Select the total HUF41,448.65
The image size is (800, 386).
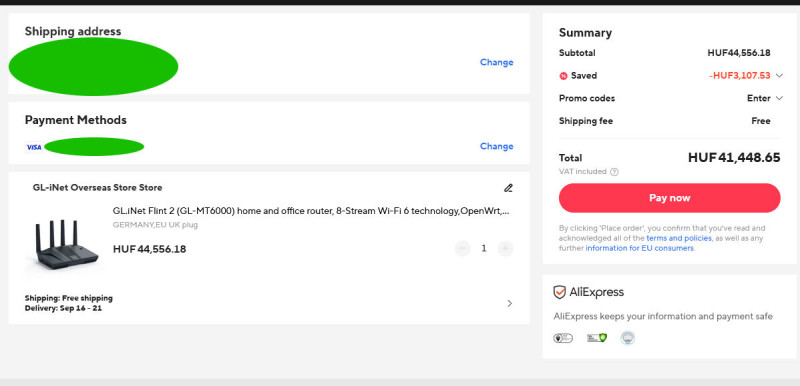(x=734, y=158)
